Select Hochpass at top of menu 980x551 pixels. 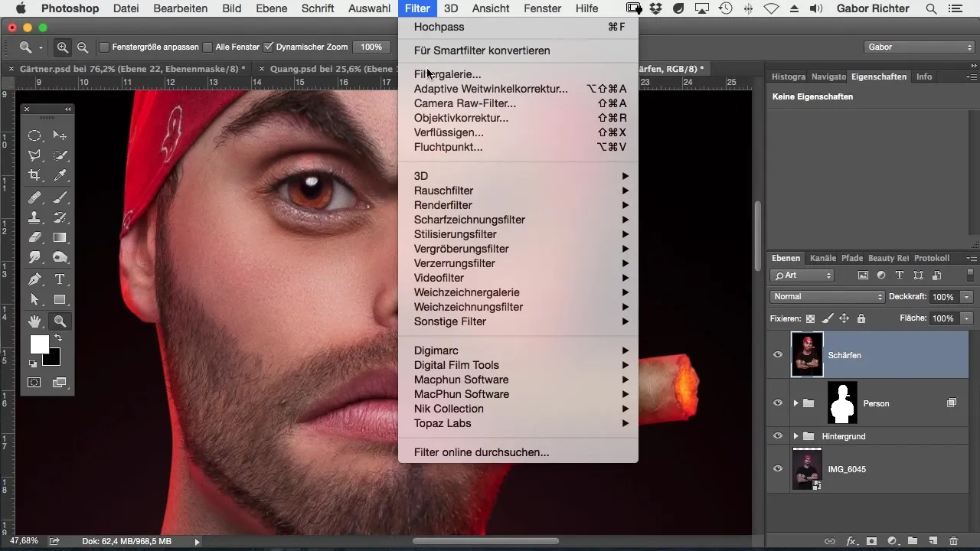[518, 27]
